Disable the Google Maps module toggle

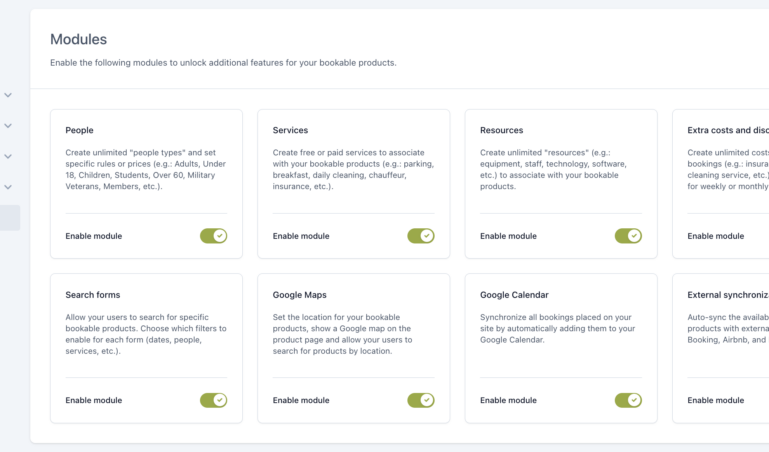pyautogui.click(x=420, y=400)
